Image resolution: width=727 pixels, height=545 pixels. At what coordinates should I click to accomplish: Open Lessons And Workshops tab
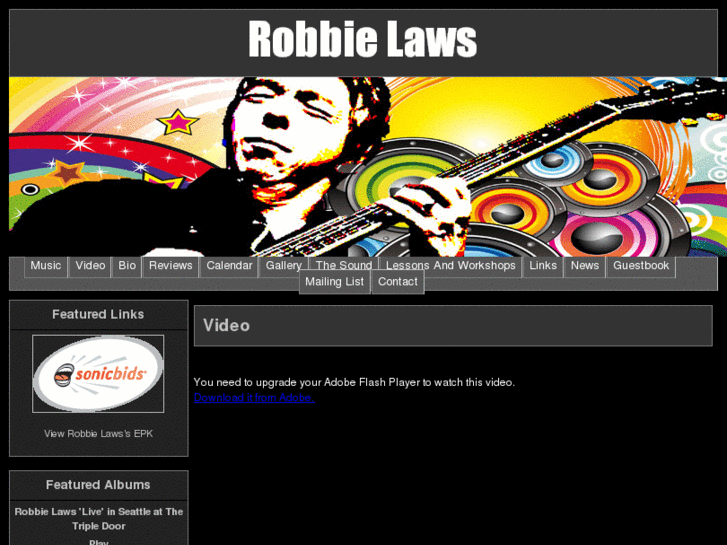click(450, 266)
